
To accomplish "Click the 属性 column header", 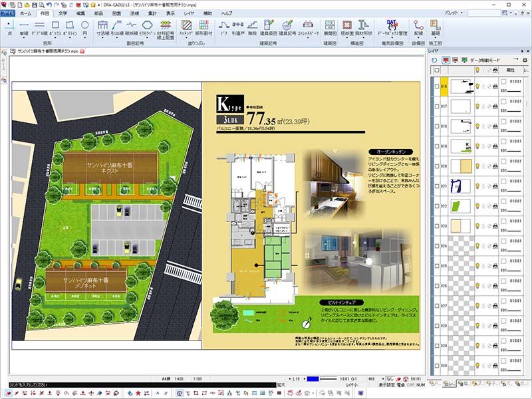I will pos(511,70).
